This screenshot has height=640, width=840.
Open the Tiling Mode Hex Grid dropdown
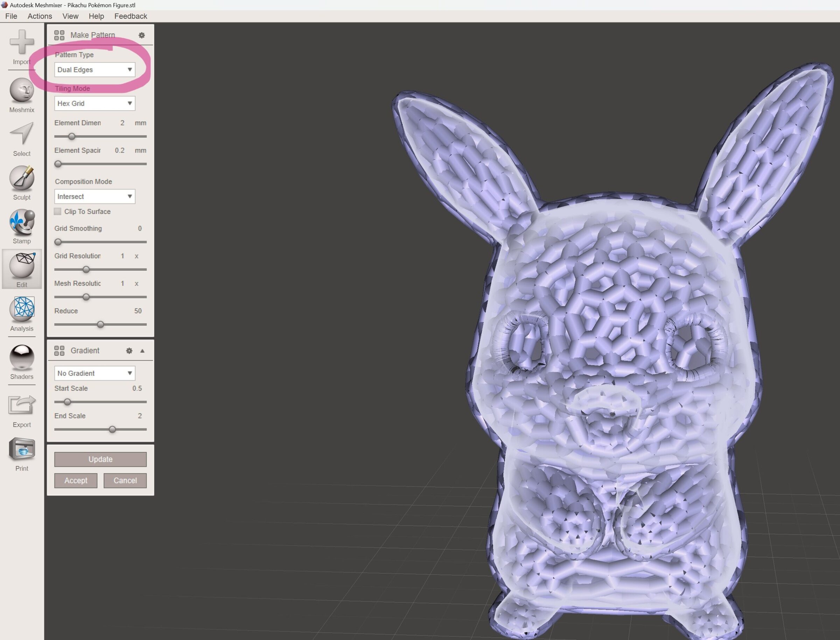[x=95, y=103]
